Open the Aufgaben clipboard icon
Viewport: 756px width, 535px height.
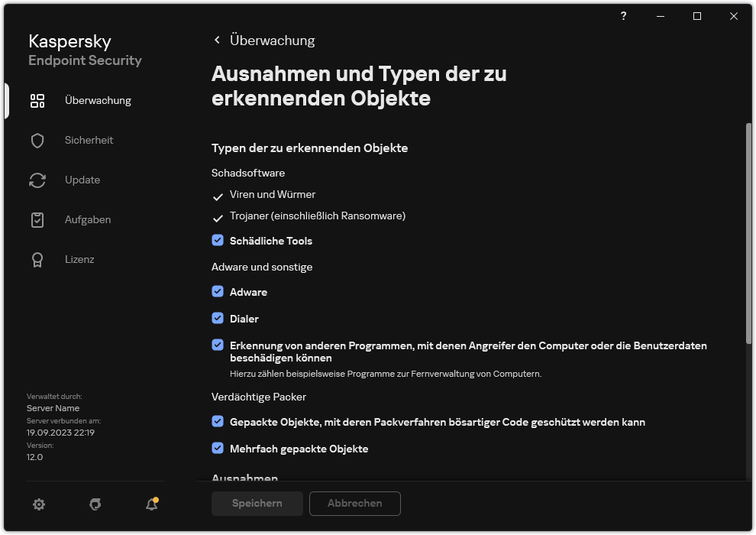click(37, 219)
